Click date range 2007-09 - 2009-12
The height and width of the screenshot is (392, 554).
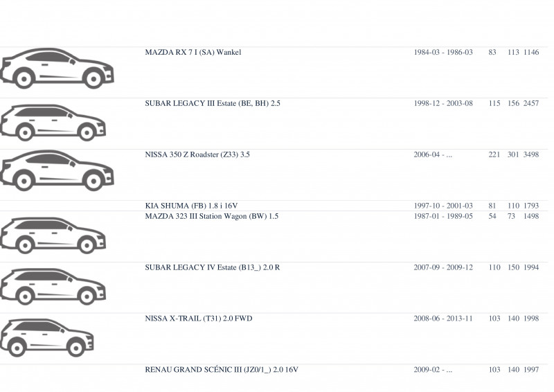pos(443,267)
